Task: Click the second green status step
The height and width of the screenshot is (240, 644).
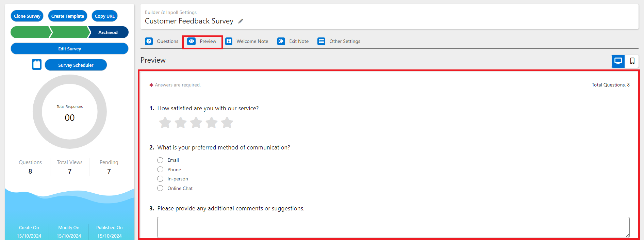Action: [70, 32]
